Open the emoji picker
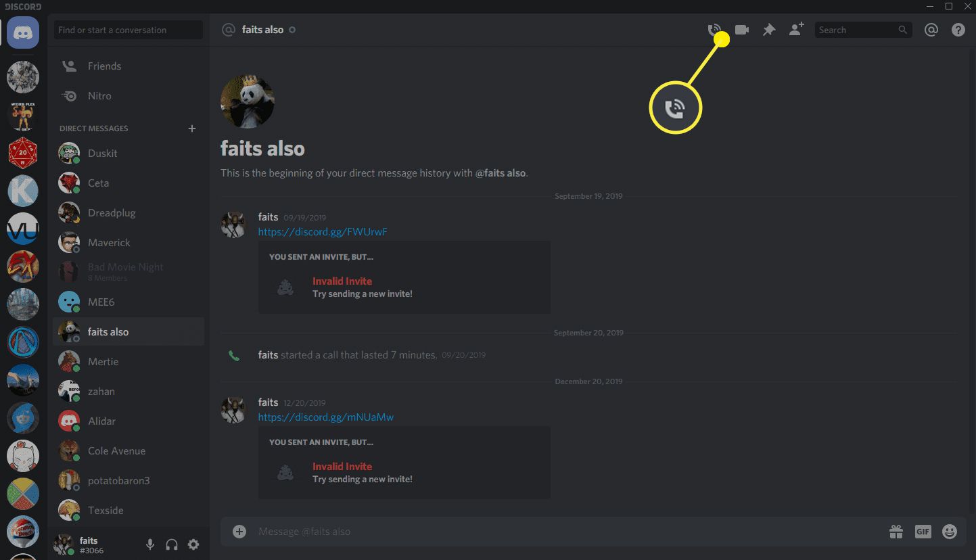This screenshot has height=560, width=976. pyautogui.click(x=948, y=532)
